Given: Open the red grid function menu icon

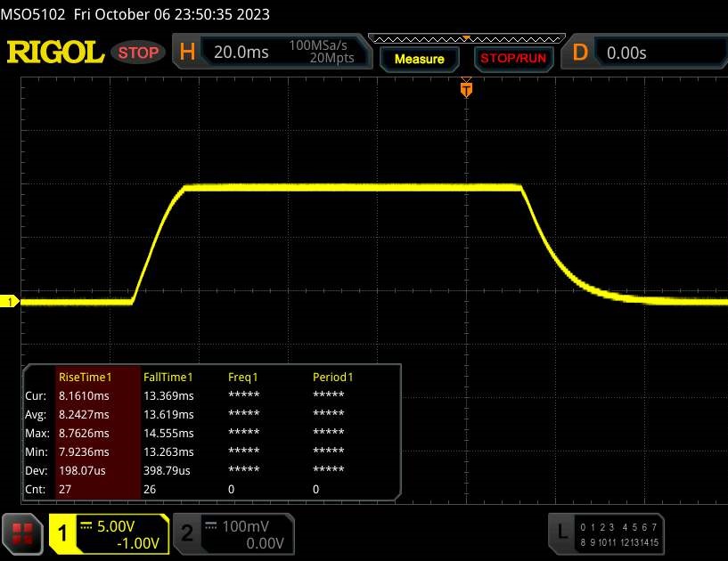Looking at the screenshot, I should tap(22, 533).
